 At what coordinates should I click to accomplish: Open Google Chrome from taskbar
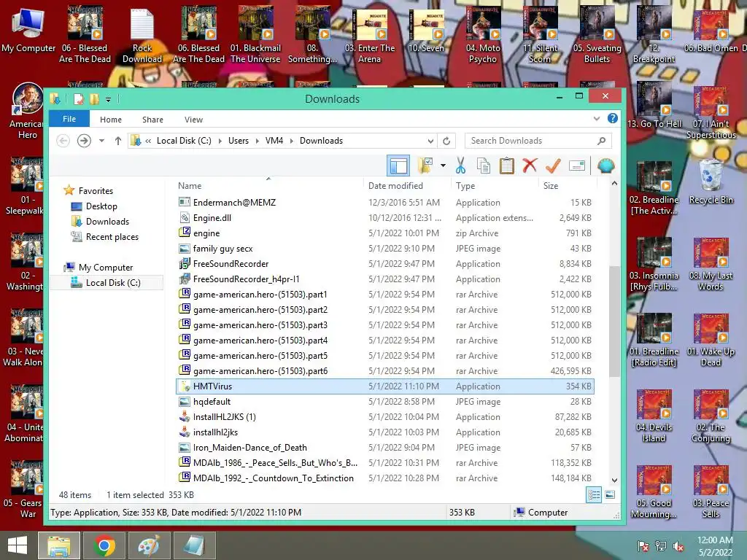coord(104,545)
